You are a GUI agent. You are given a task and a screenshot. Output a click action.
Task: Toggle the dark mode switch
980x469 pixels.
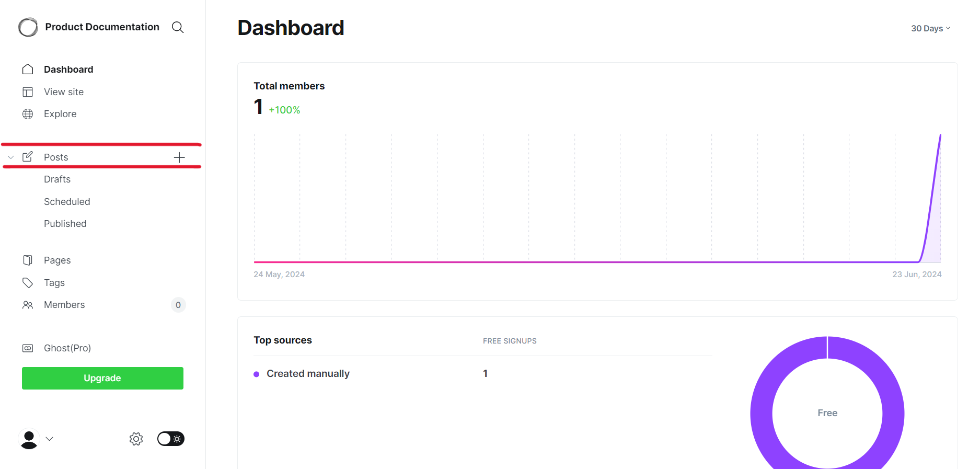(171, 439)
